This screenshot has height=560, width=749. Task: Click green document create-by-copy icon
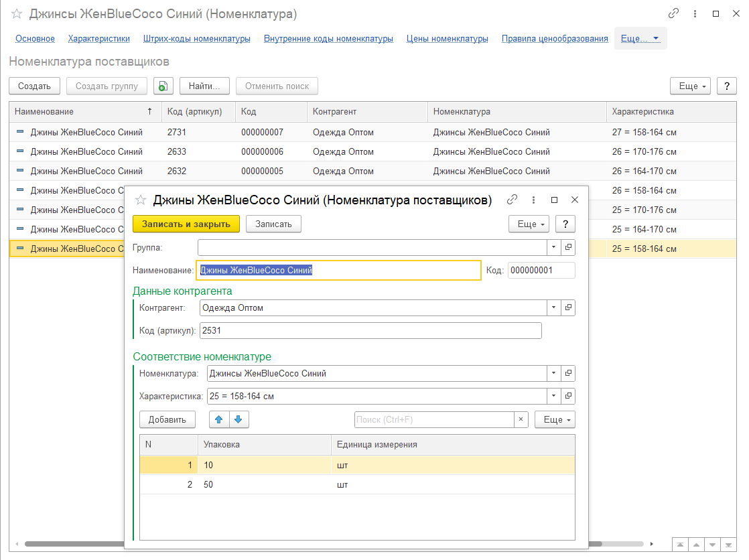[163, 86]
